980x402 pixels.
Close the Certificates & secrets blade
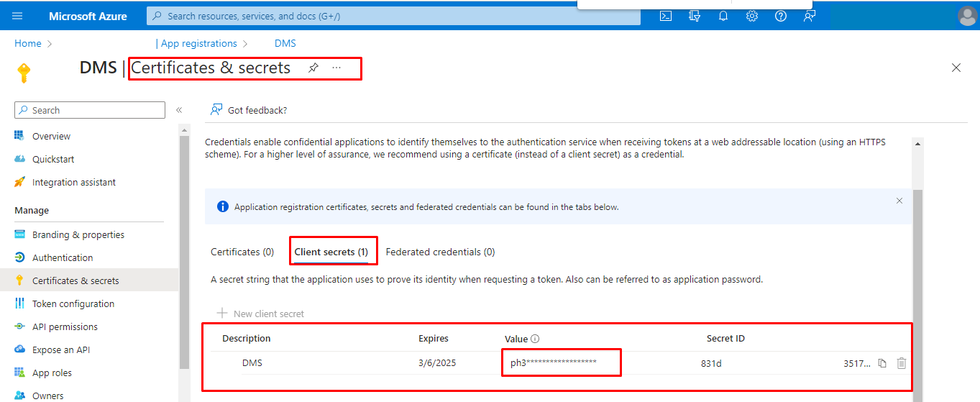[956, 68]
